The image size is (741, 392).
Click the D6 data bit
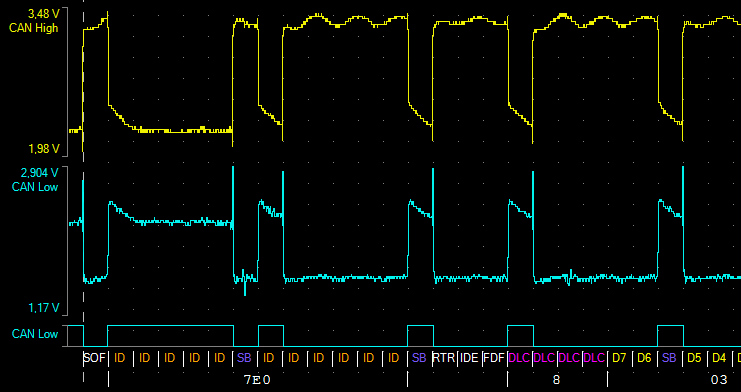644,358
